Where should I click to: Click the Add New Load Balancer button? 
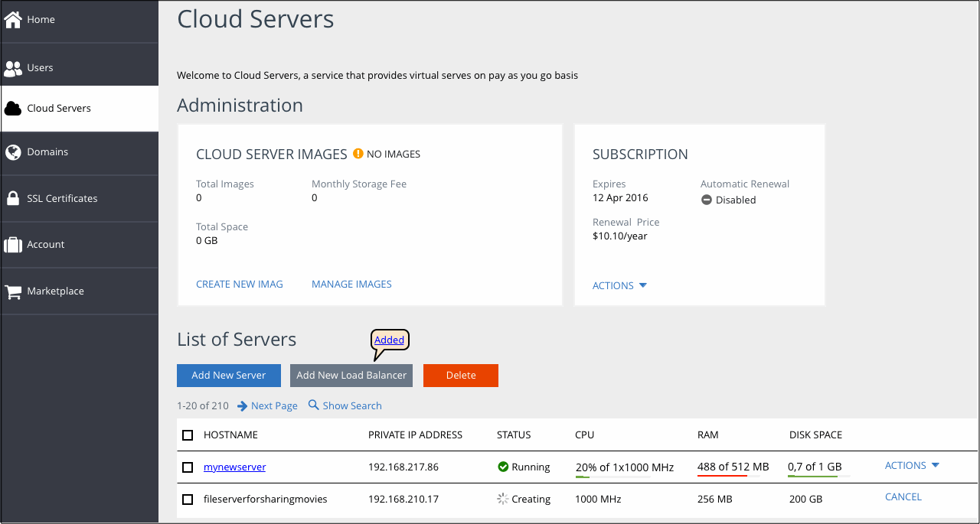[x=351, y=375]
